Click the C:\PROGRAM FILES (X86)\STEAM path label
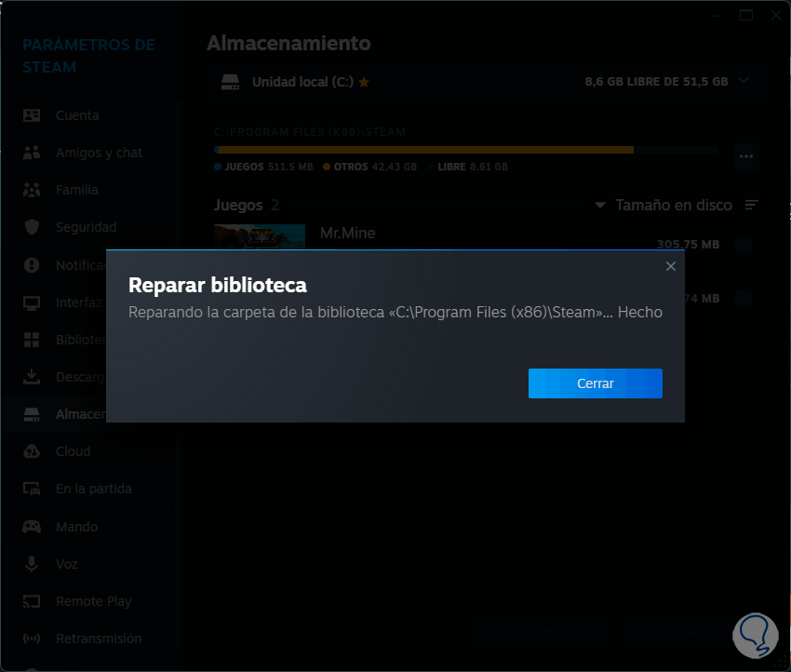The height and width of the screenshot is (672, 791). (x=310, y=132)
